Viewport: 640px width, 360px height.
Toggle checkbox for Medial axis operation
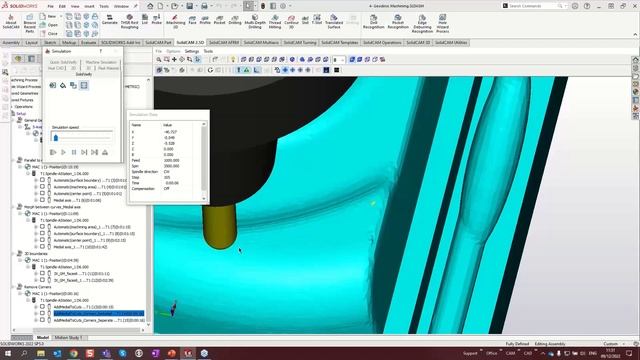[x=42, y=200]
